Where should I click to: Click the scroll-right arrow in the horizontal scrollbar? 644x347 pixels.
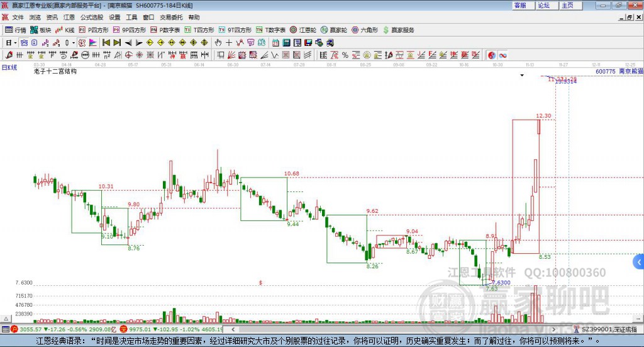(x=553, y=329)
